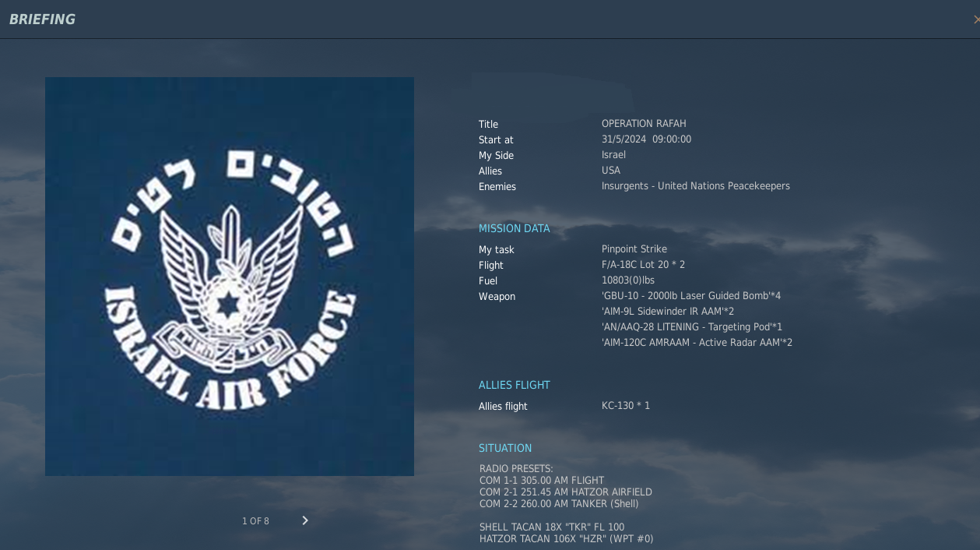
Task: Click the BRIEFING window title
Action: [x=42, y=19]
